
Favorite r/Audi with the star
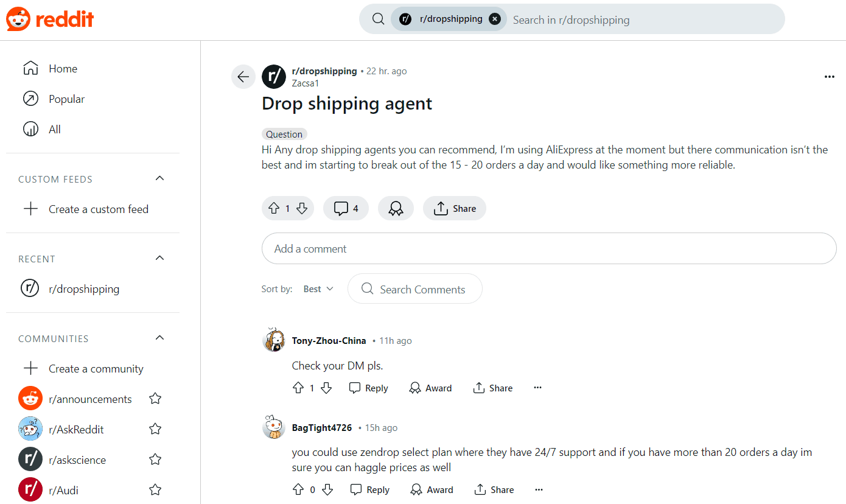pyautogui.click(x=155, y=489)
